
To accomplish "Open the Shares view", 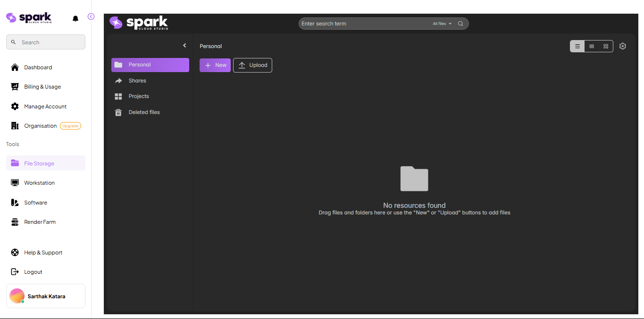I will 137,81.
